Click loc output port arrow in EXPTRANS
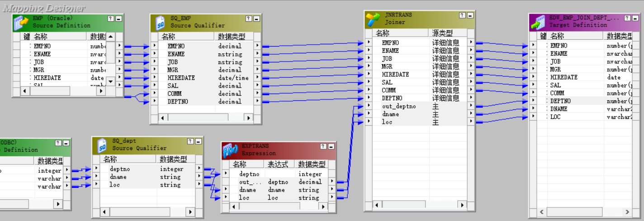 coord(332,198)
